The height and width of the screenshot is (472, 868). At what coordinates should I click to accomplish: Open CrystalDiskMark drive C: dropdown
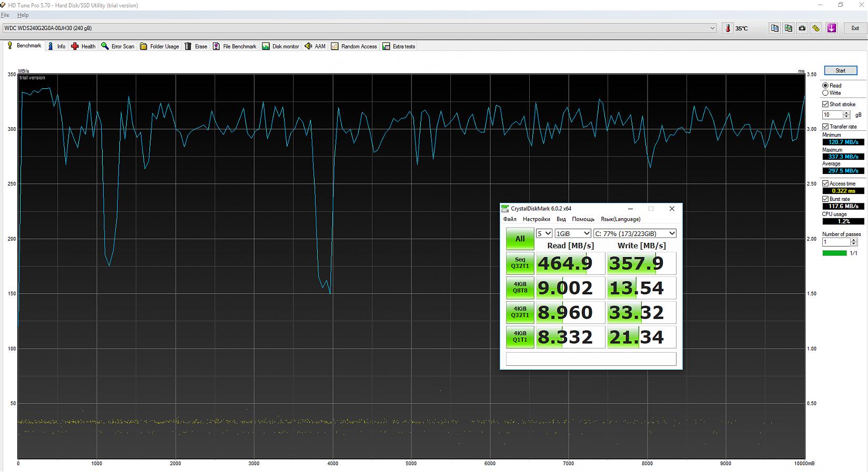point(634,233)
